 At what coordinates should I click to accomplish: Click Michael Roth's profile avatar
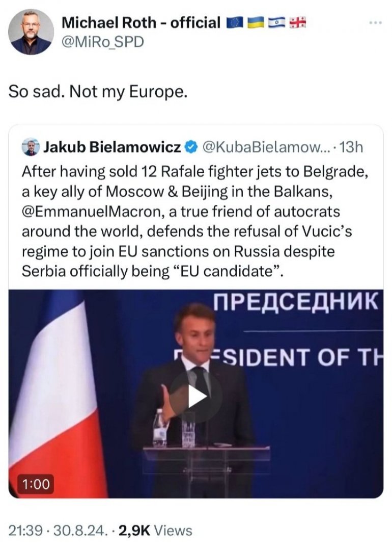(x=31, y=32)
